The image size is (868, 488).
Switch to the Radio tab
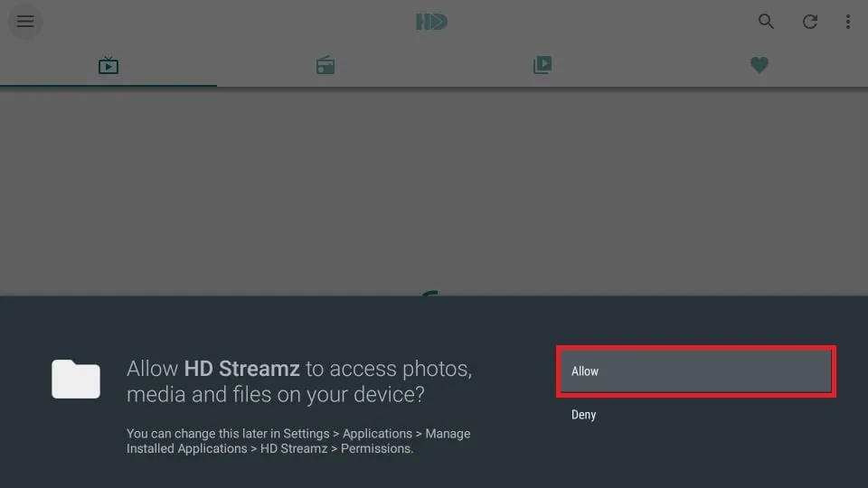325,65
